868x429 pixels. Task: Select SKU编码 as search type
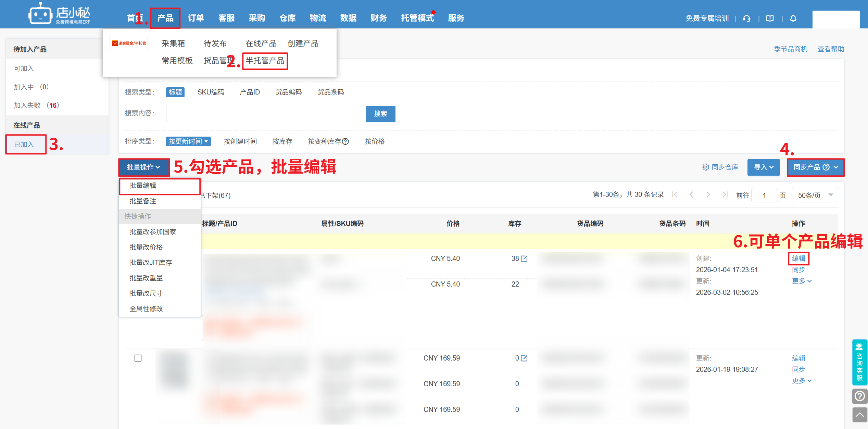tap(211, 92)
